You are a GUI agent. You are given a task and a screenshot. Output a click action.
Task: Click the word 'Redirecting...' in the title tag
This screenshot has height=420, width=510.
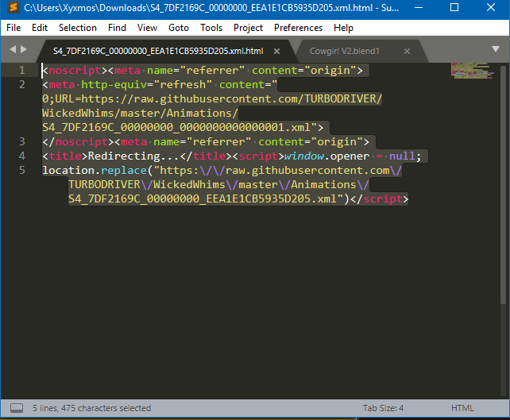pos(133,156)
